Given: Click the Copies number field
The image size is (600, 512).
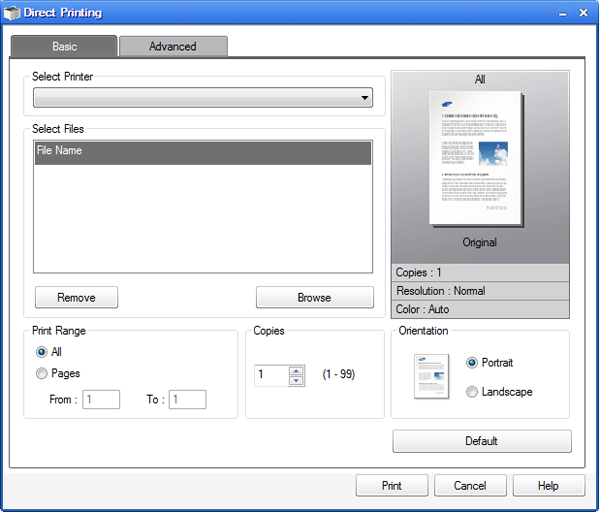Looking at the screenshot, I should (x=271, y=375).
